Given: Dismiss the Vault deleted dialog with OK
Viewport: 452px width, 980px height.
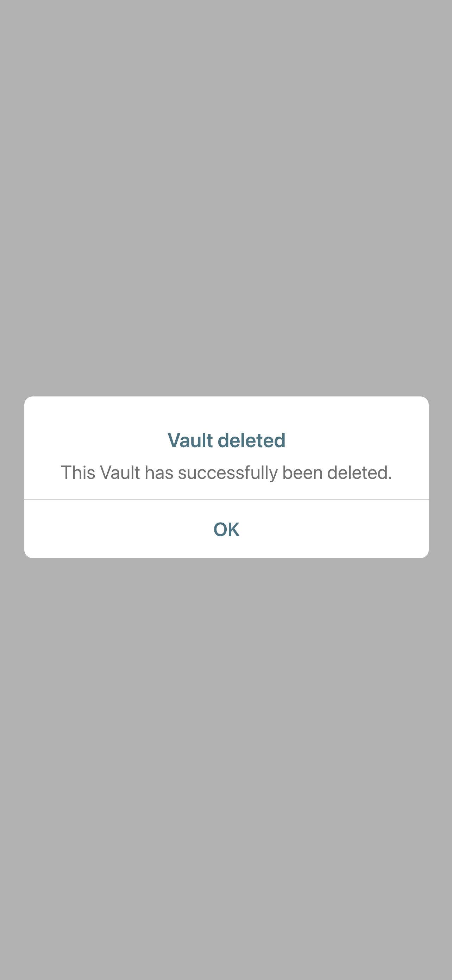Looking at the screenshot, I should click(226, 529).
